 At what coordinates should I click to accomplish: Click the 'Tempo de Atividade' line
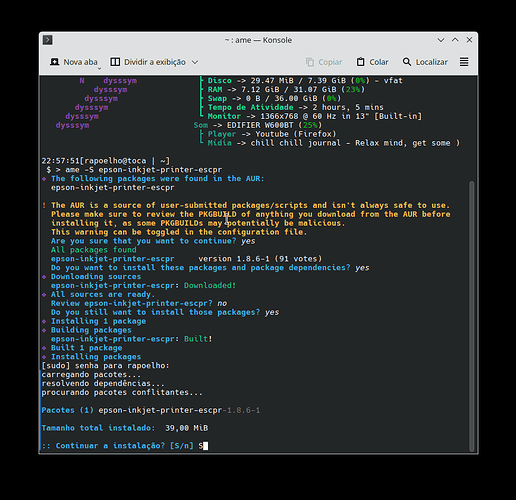click(x=296, y=107)
